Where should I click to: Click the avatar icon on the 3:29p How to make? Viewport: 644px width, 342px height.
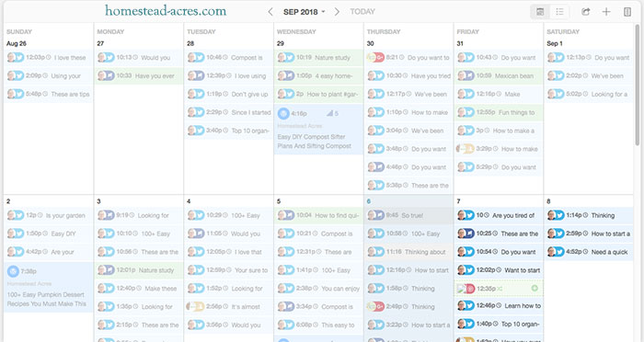461,149
